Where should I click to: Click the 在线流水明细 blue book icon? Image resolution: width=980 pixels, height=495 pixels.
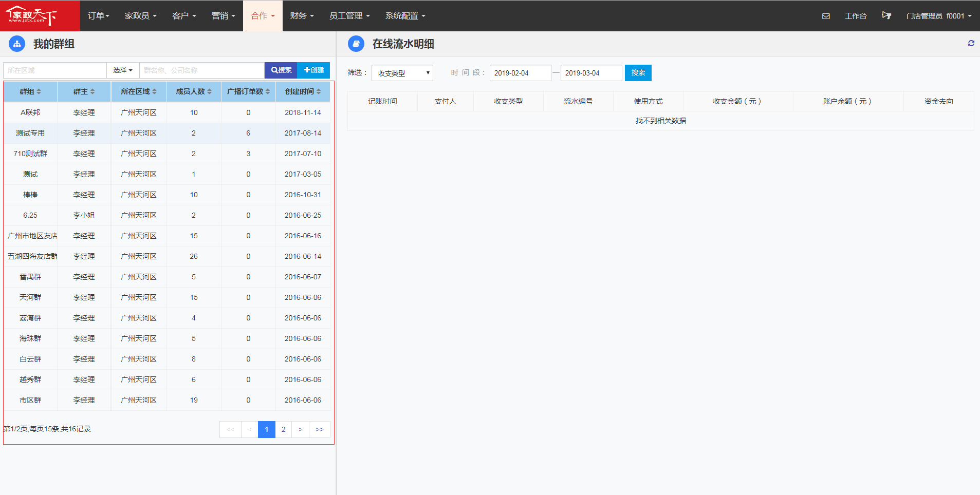(x=356, y=44)
